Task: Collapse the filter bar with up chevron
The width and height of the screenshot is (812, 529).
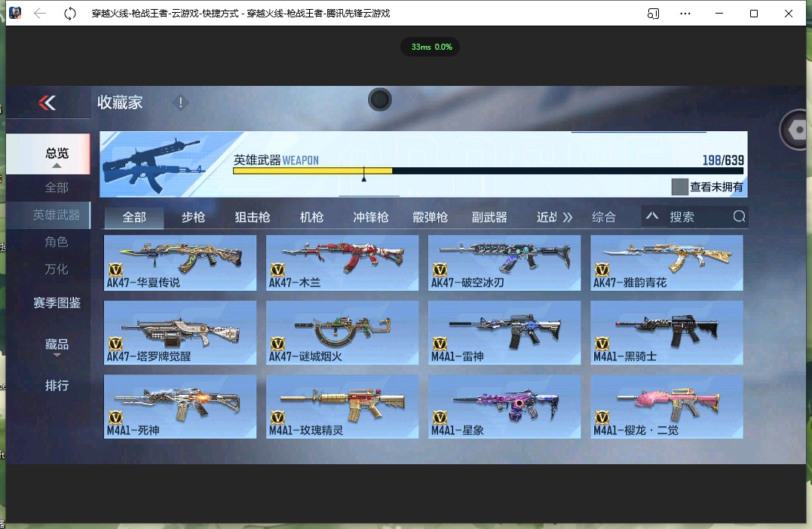Action: pyautogui.click(x=652, y=216)
